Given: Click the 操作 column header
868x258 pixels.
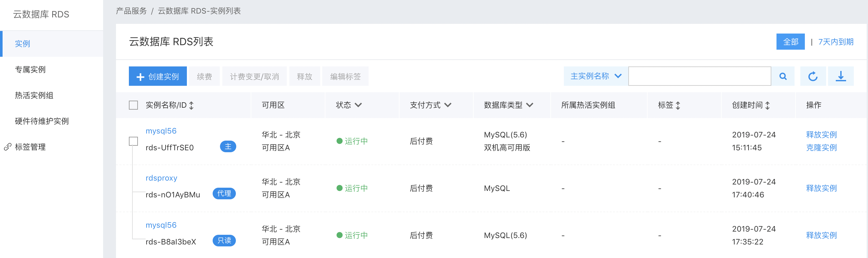Looking at the screenshot, I should (x=814, y=105).
